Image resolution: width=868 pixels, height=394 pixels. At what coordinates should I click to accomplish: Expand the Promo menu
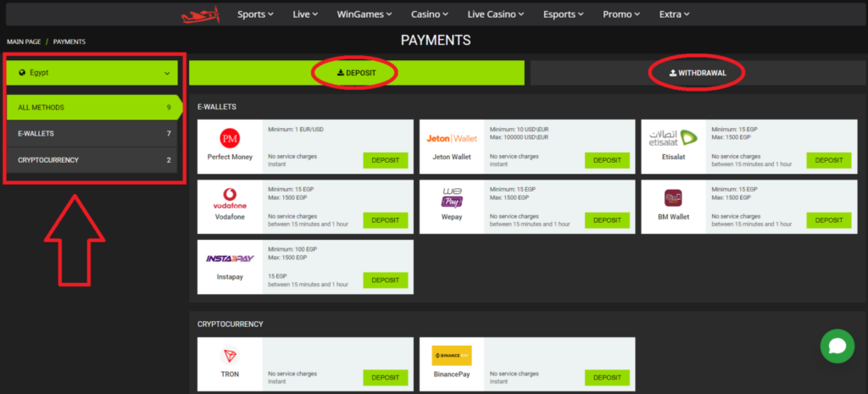621,14
